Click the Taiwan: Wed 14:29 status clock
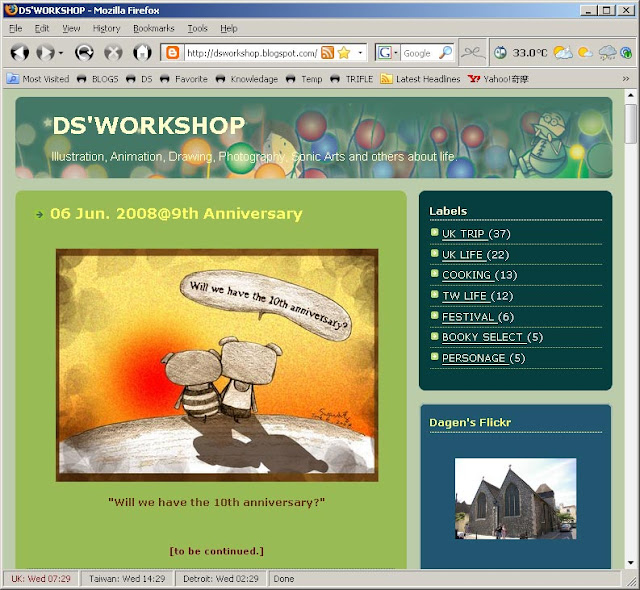This screenshot has height=590, width=640. pyautogui.click(x=127, y=579)
